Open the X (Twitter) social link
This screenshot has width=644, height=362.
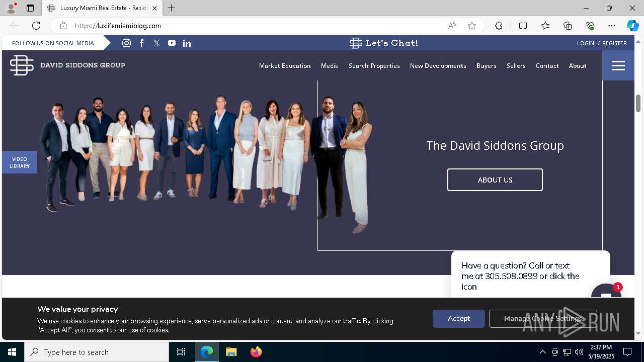click(x=157, y=43)
